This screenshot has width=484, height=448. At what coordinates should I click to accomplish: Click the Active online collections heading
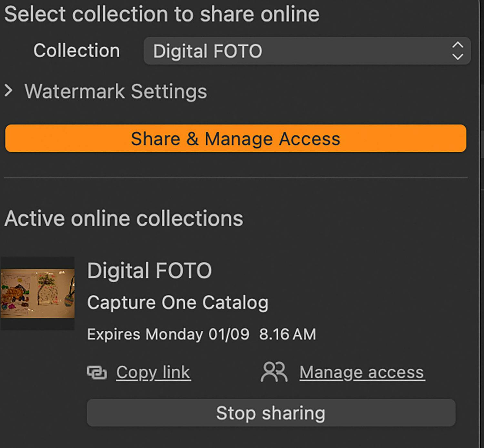(x=124, y=219)
